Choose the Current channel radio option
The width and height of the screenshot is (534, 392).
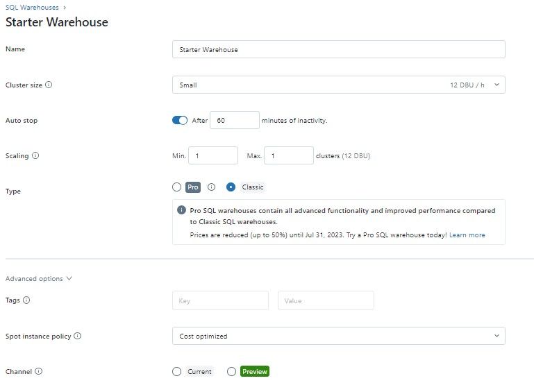(x=176, y=372)
